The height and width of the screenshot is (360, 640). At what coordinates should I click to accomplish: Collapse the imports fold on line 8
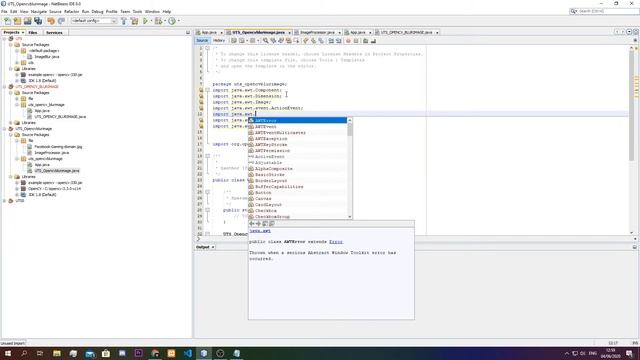(207, 90)
